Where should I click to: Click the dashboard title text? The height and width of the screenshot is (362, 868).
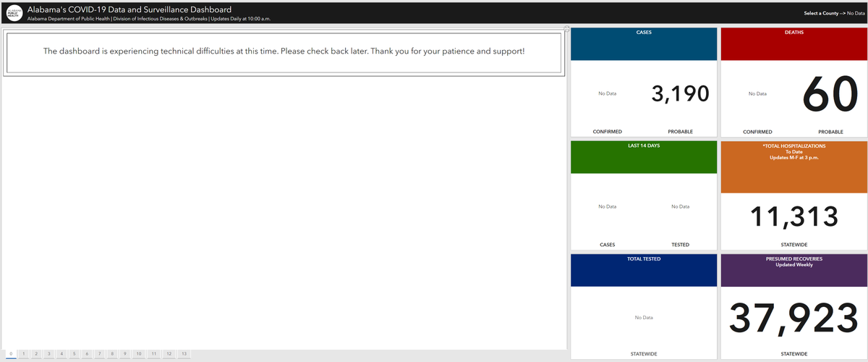(129, 9)
